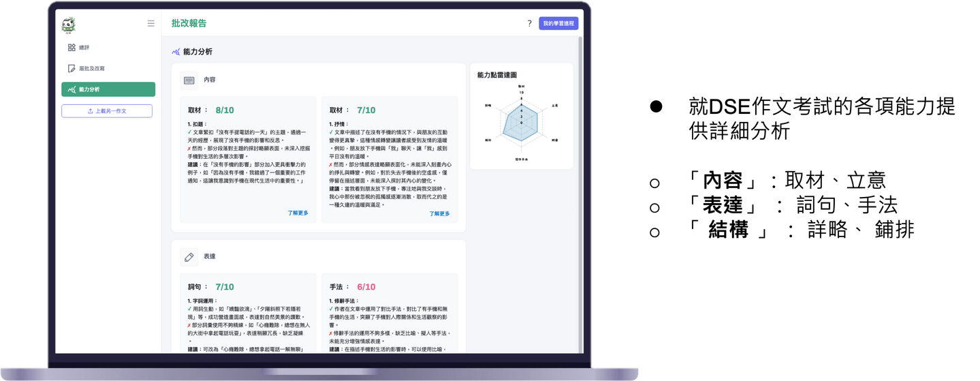Viewport: 980px width, 381px height.
Task: Click the upload icon in 上載另一作文 button
Action: pyautogui.click(x=90, y=111)
